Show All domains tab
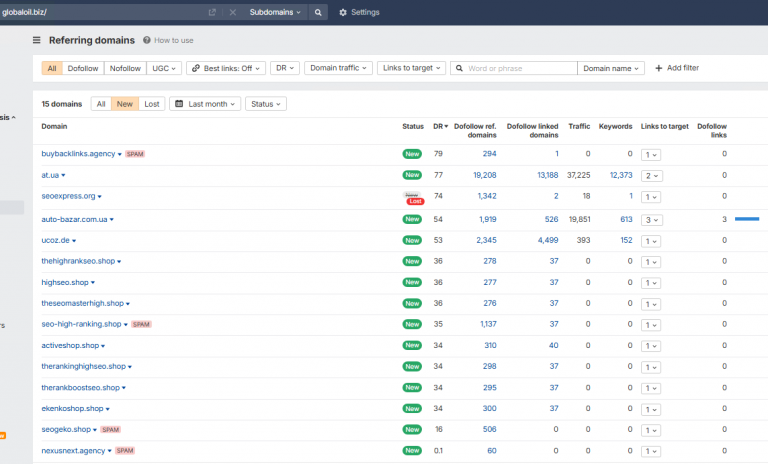Image resolution: width=768 pixels, height=464 pixels. [x=101, y=104]
